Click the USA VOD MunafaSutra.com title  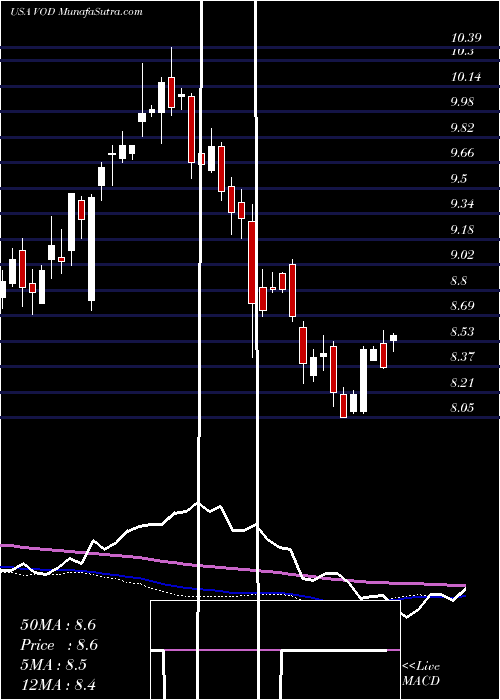76,12
